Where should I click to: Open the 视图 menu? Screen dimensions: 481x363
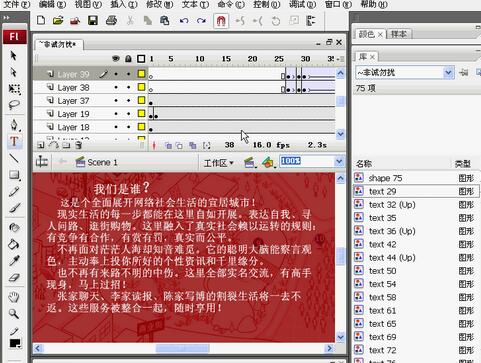tap(88, 4)
